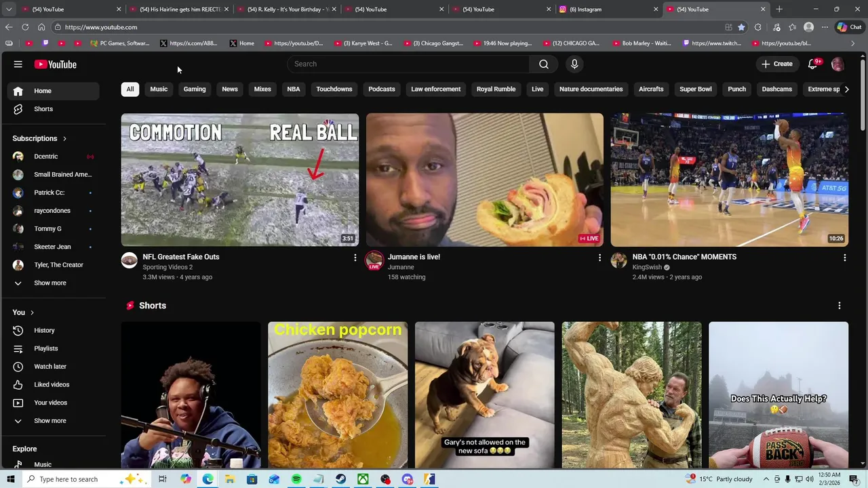868x488 pixels.
Task: Open Jumanne is live thumbnail
Action: click(485, 180)
